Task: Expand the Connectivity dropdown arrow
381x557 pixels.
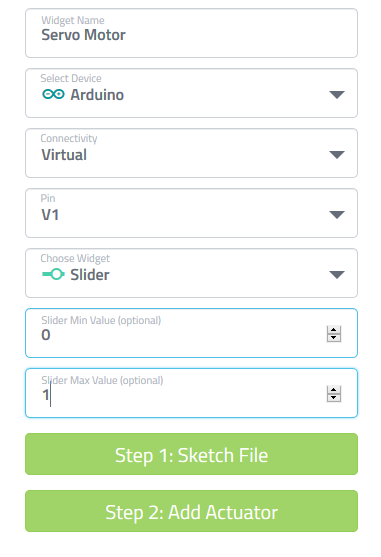Action: click(337, 155)
